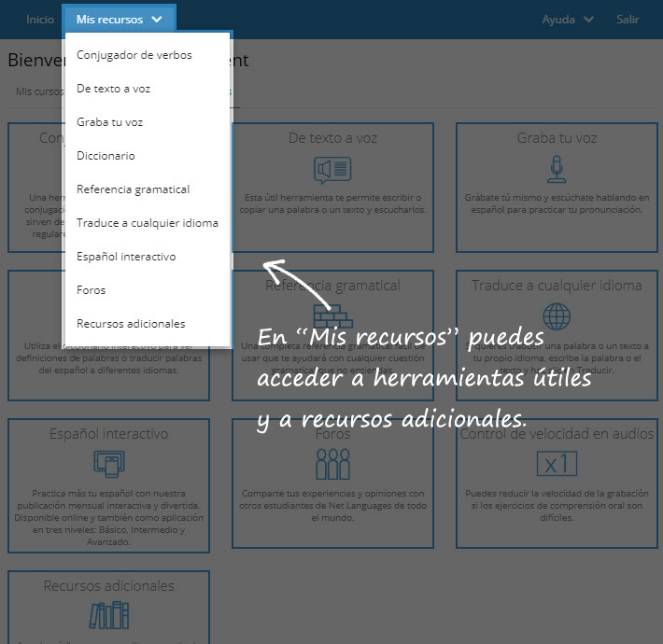663x644 pixels.
Task: Click the x1 speed control icon
Action: point(557,463)
